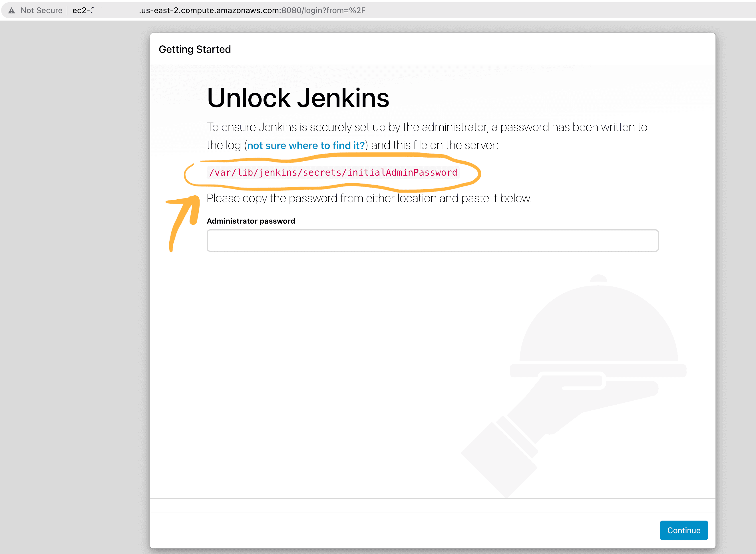756x554 pixels.
Task: Click the Continue button
Action: point(683,530)
